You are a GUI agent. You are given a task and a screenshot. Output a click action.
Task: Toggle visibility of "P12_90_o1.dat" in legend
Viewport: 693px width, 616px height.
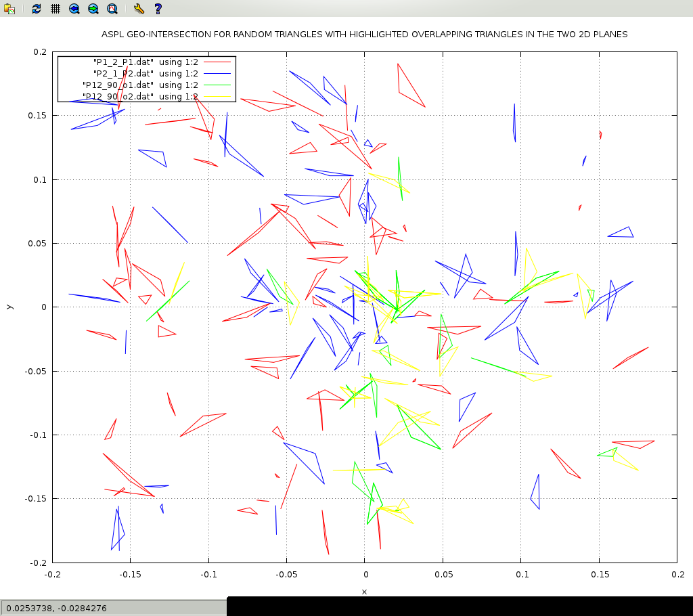(139, 85)
